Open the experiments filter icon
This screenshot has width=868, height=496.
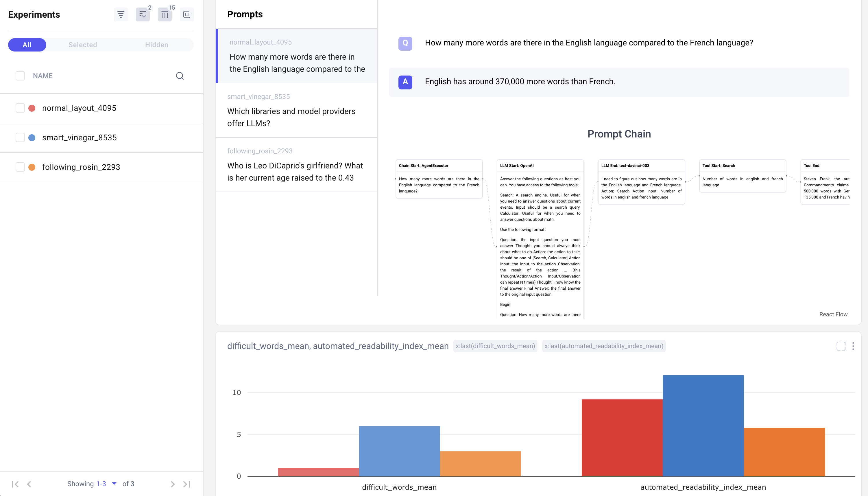click(121, 14)
